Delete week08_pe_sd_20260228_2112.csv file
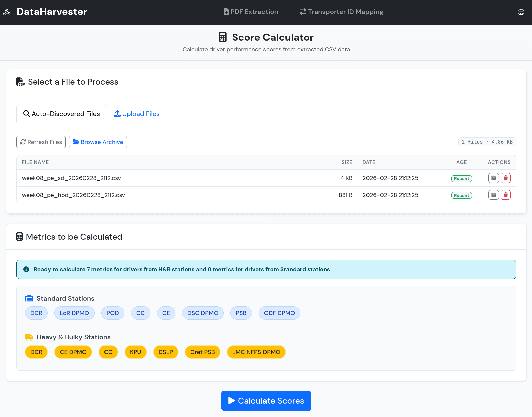Image resolution: width=532 pixels, height=417 pixels. pyautogui.click(x=505, y=178)
